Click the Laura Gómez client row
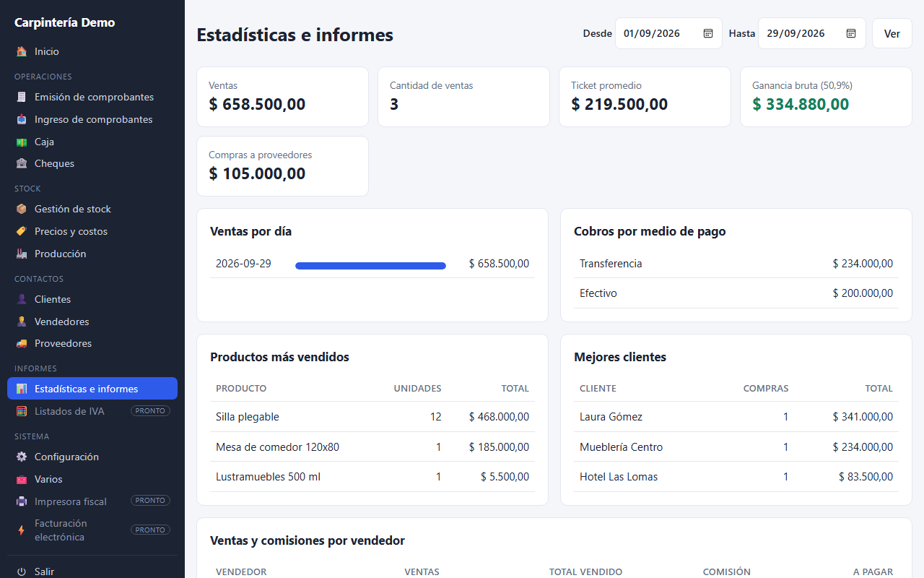Image resolution: width=924 pixels, height=578 pixels. 736,417
